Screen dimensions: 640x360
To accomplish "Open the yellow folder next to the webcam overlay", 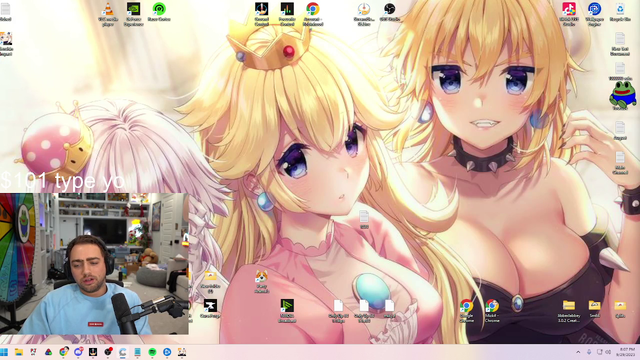I will (x=210, y=281).
